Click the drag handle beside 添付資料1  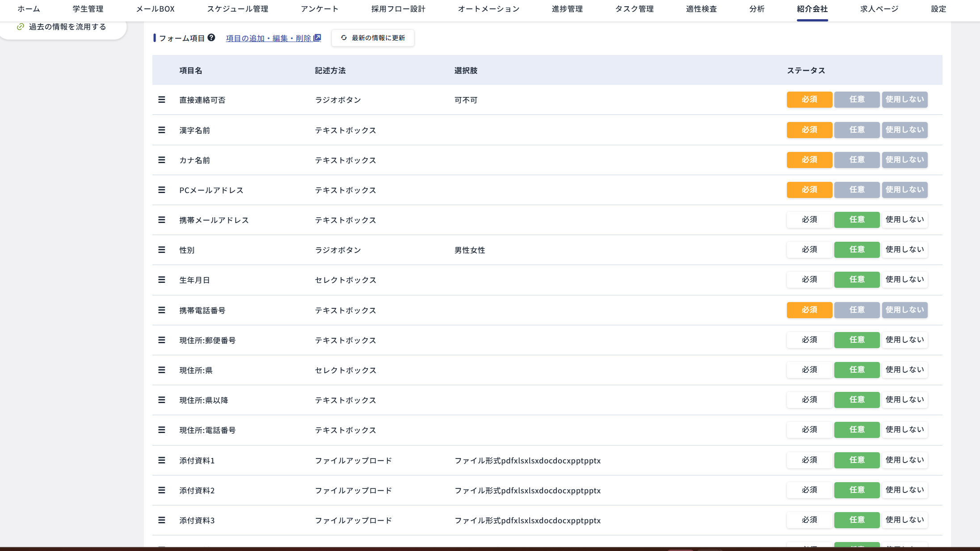click(x=162, y=460)
